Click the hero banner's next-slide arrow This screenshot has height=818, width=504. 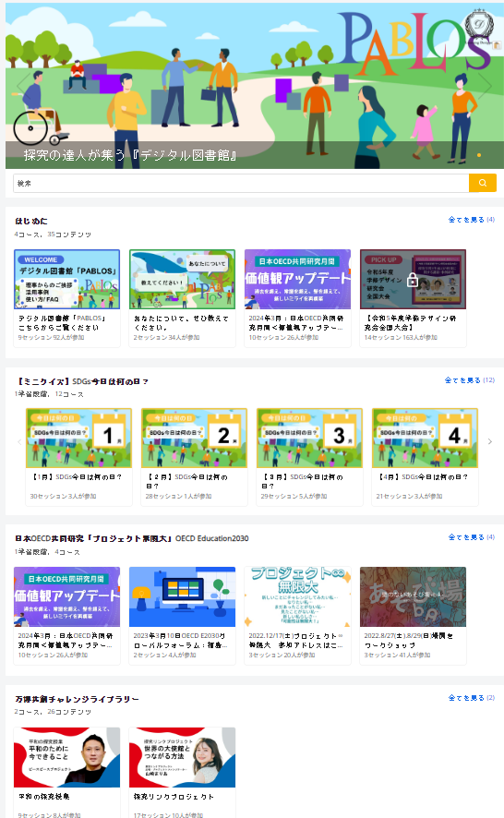click(486, 86)
